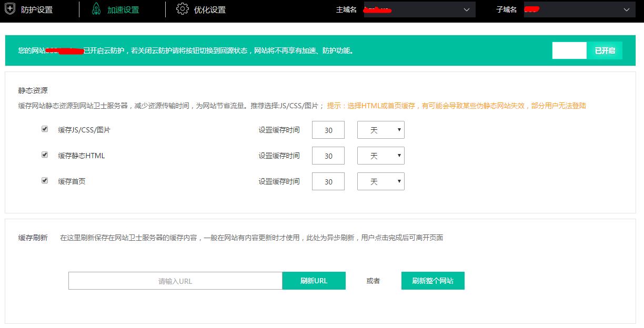Open the 子域名 dropdown
Screen dimensions: 644x328
pos(579,9)
